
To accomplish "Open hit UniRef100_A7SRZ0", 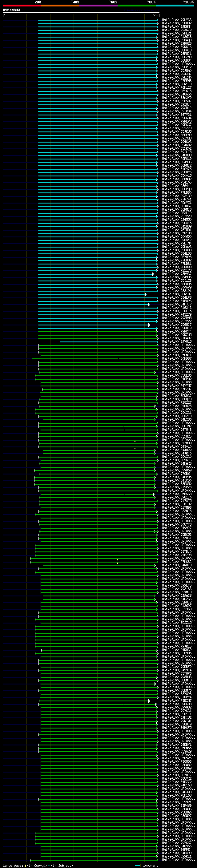I will [177, 487].
